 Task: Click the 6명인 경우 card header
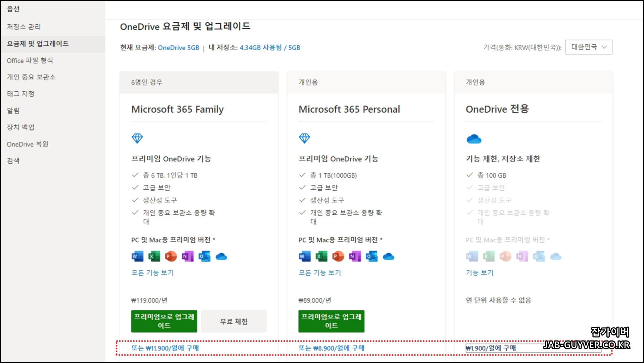coord(199,82)
